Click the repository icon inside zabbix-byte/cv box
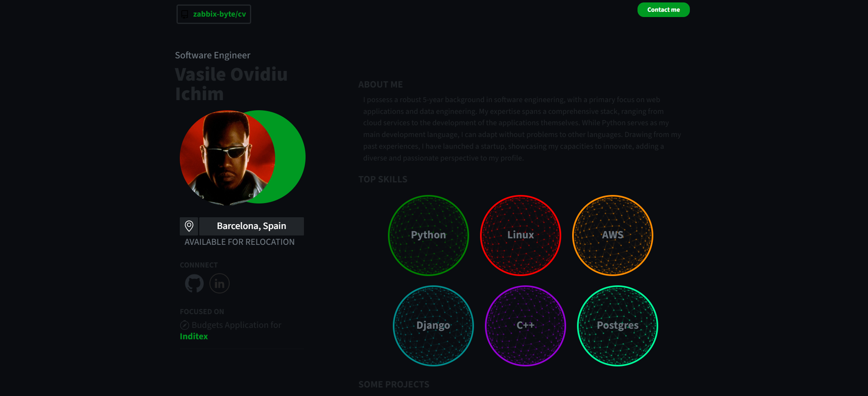This screenshot has height=396, width=868. click(185, 14)
